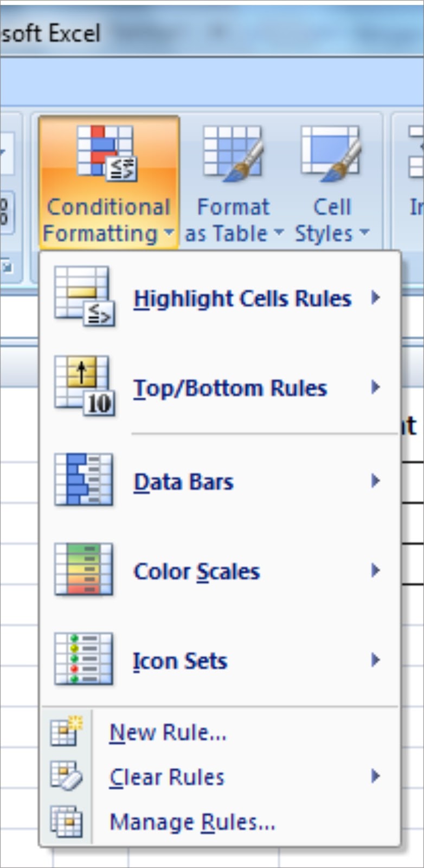Image resolution: width=424 pixels, height=868 pixels.
Task: Click the Data Bars icon
Action: tap(83, 480)
